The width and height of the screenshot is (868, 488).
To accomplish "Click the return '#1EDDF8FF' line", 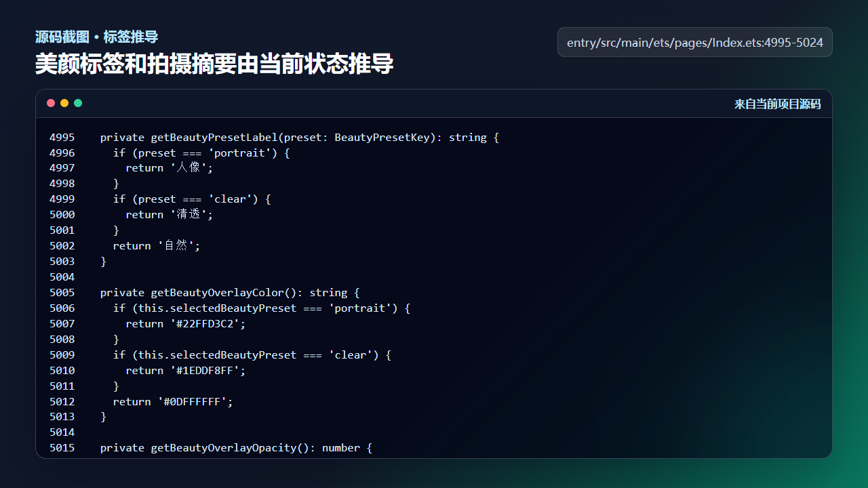I will 186,371.
